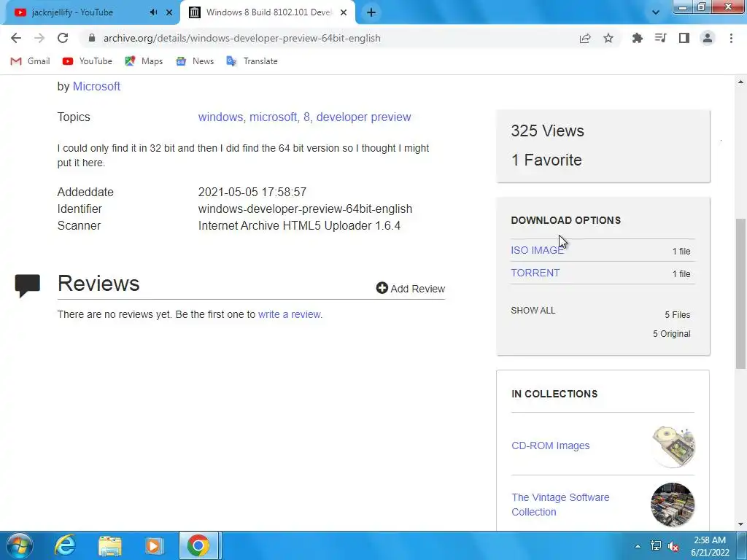
Task: Click the microsoft topic link
Action: pos(274,117)
